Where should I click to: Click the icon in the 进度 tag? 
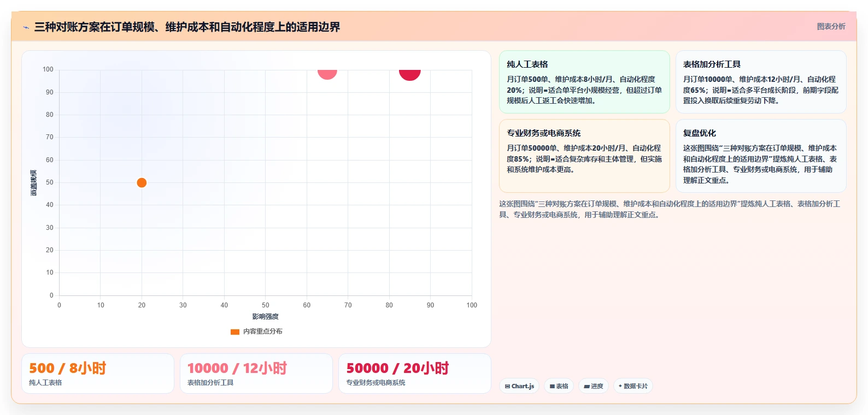(587, 387)
